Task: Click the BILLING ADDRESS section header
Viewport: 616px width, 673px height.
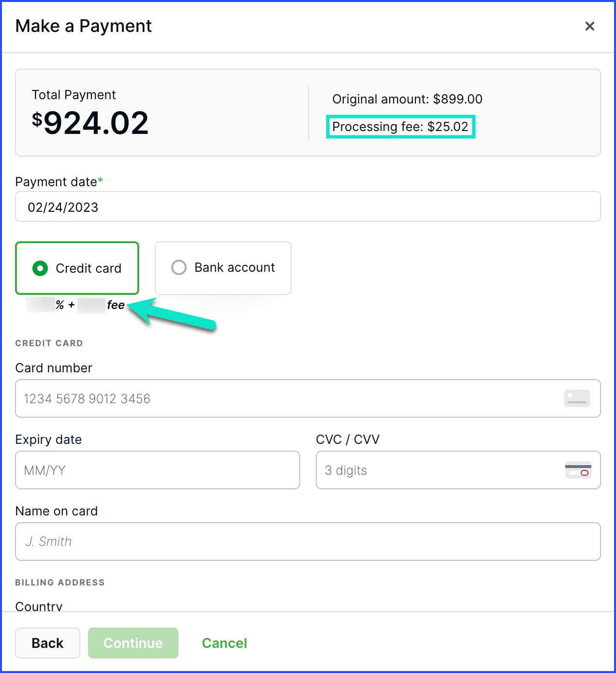Action: pyautogui.click(x=60, y=583)
